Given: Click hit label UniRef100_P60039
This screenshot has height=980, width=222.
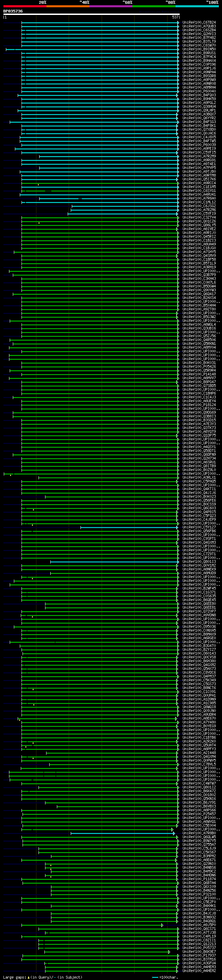Looking at the screenshot, I should (x=199, y=145).
